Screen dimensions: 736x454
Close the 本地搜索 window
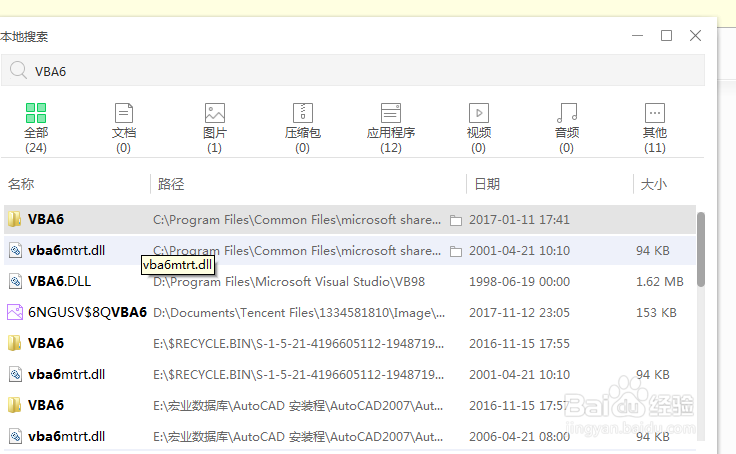(695, 36)
